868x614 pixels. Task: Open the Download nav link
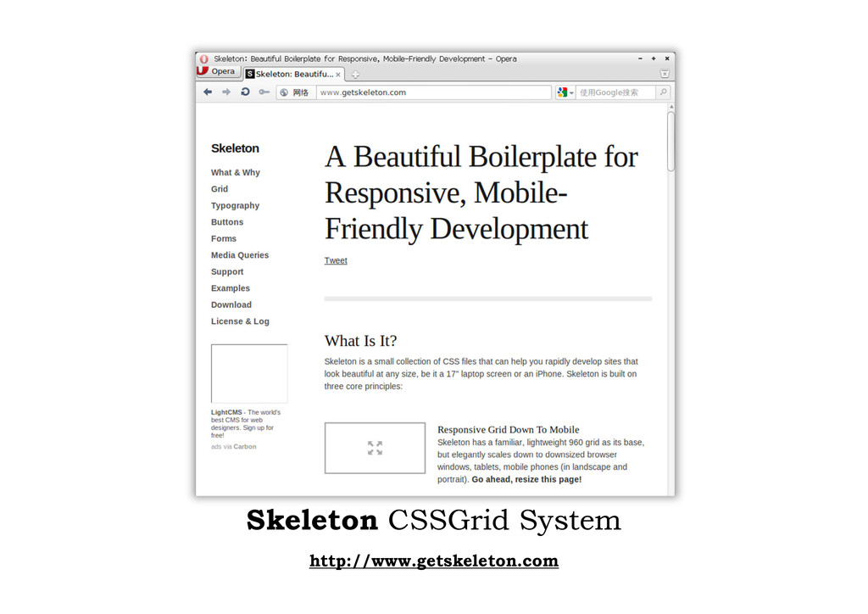click(231, 305)
